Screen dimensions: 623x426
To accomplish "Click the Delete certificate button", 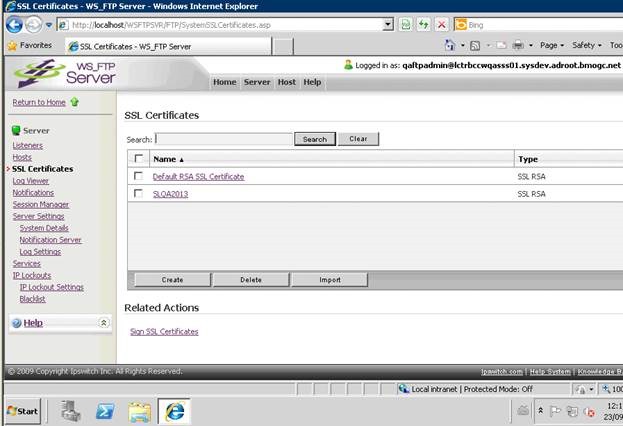I will 251,280.
